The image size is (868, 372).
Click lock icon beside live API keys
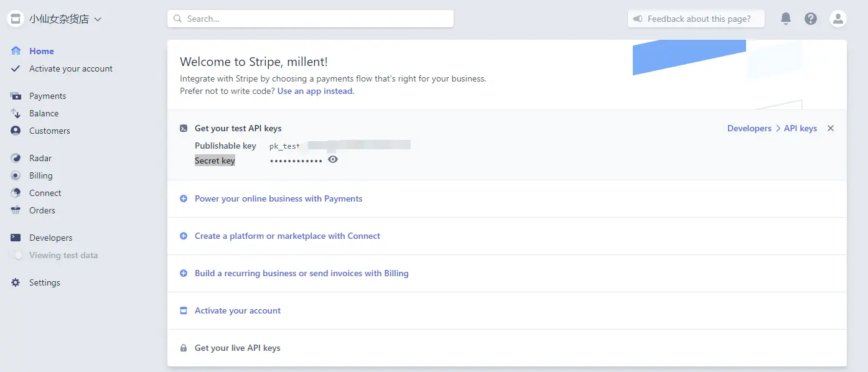(184, 348)
